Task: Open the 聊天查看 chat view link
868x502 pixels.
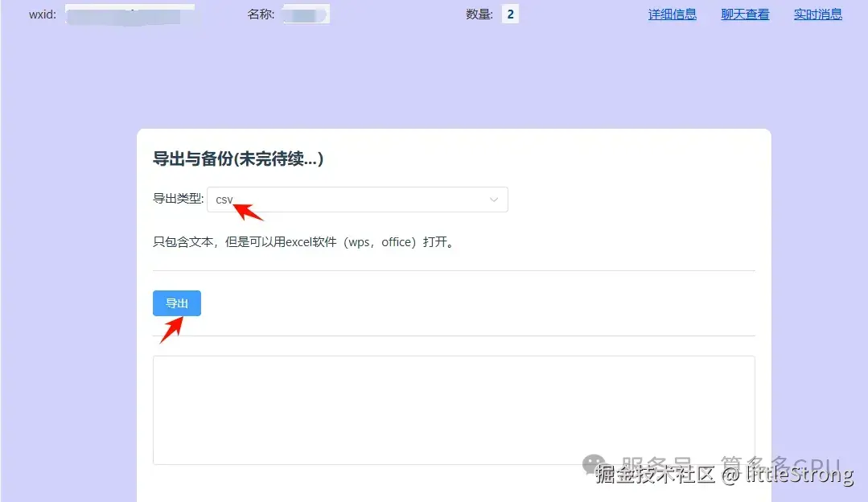Action: point(744,14)
